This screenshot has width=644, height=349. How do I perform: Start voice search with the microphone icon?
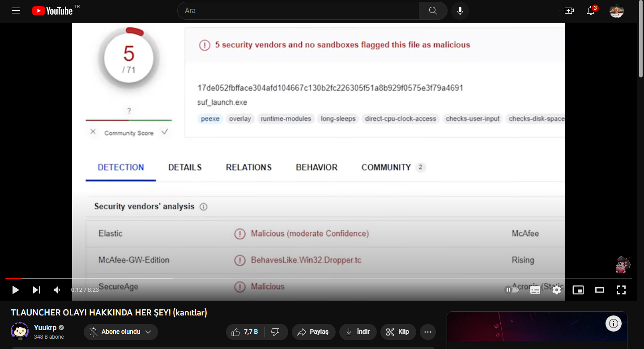[460, 11]
